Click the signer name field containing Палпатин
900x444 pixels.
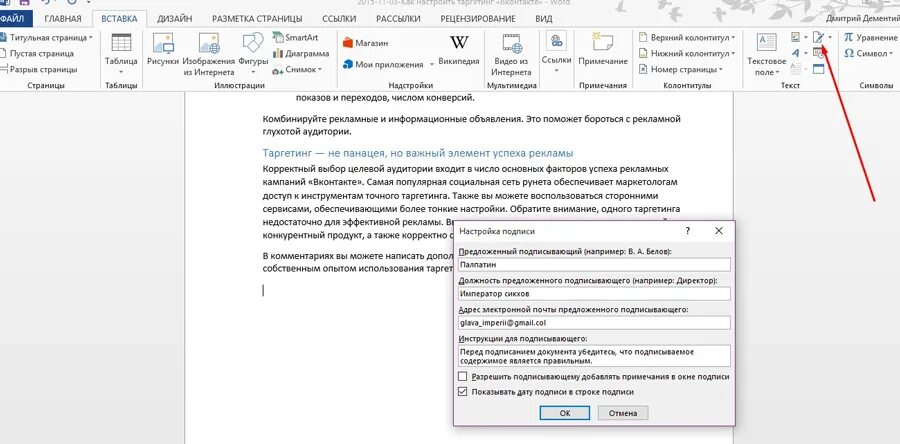(x=594, y=264)
